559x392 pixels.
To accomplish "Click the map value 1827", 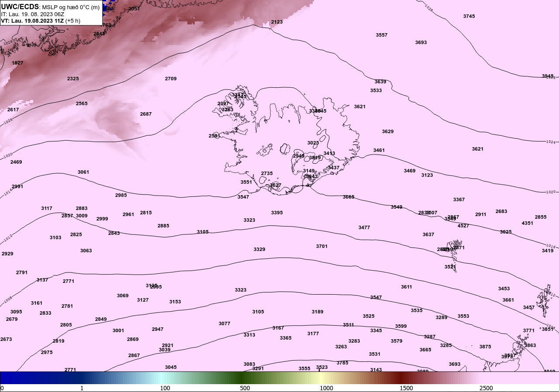I will point(17,63).
